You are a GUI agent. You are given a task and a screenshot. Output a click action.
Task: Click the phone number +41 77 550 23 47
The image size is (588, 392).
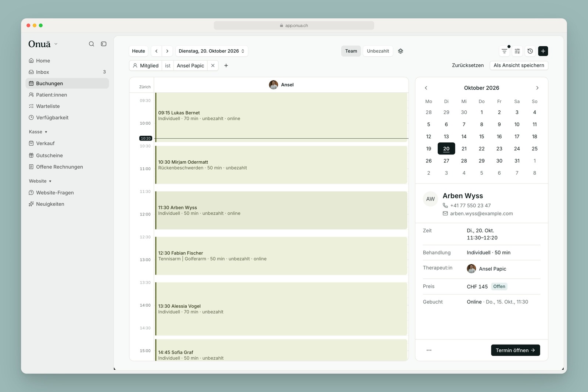[470, 206]
